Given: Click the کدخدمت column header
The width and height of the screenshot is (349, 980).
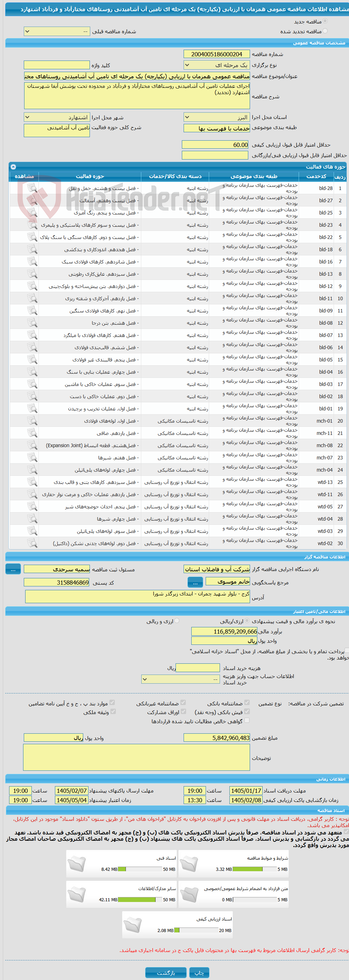Looking at the screenshot, I should point(316,176).
